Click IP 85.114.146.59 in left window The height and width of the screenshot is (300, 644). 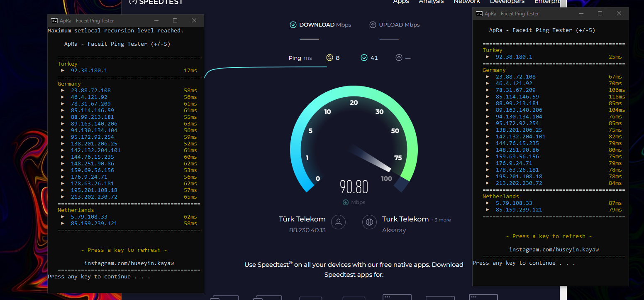[x=93, y=111]
